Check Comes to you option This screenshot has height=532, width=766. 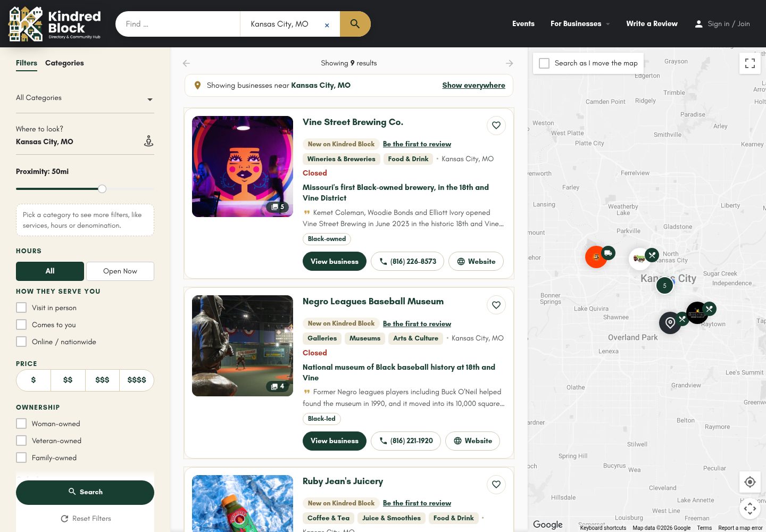coord(21,325)
